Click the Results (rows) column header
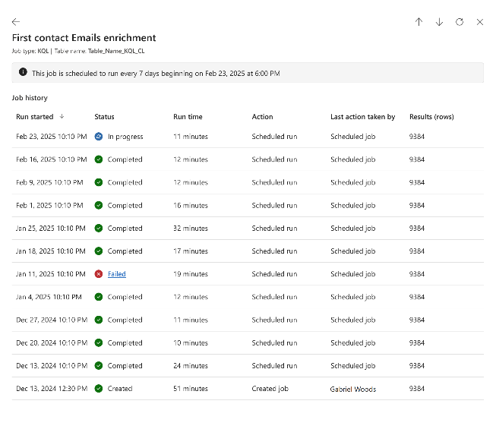 [431, 117]
